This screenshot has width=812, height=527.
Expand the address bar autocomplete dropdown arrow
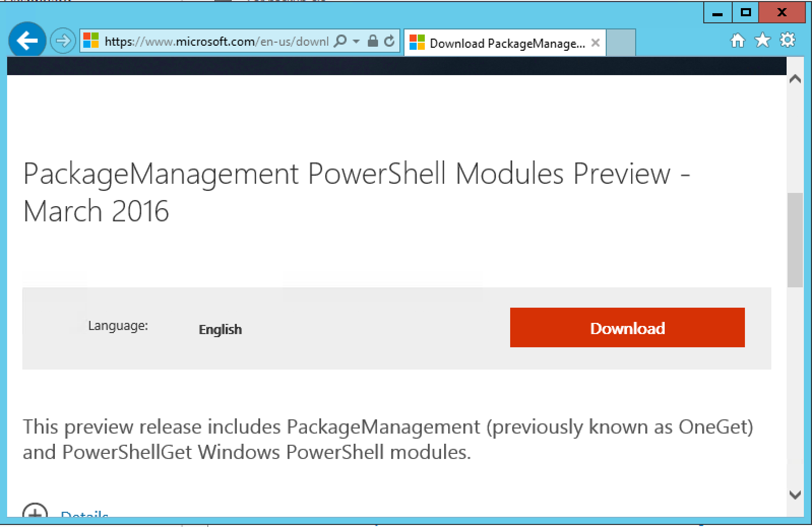coord(356,41)
